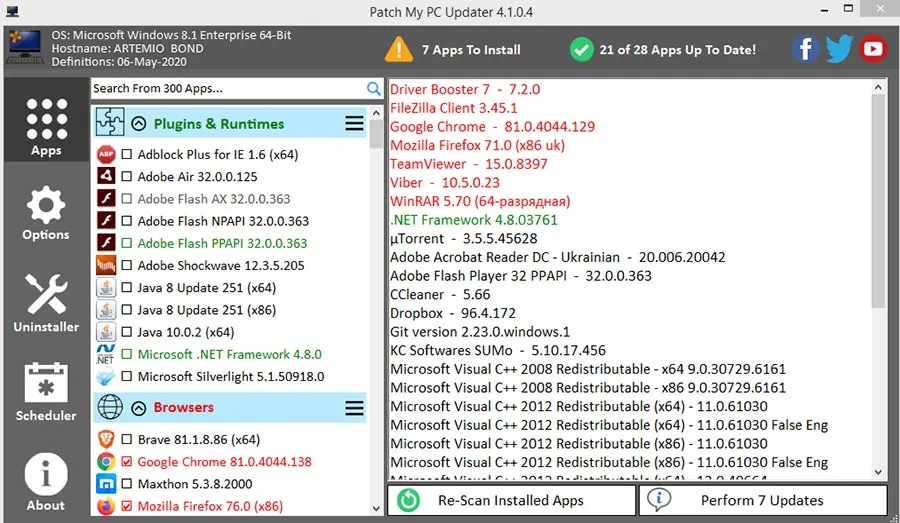Image resolution: width=900 pixels, height=523 pixels.
Task: Click the 7 Apps To Install label
Action: [x=471, y=50]
